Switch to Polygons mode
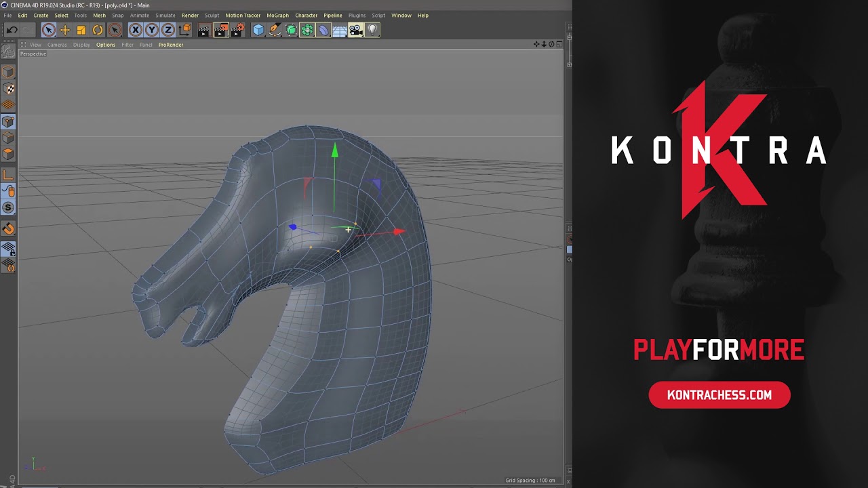Screen dimensions: 868x488 (x=8, y=155)
